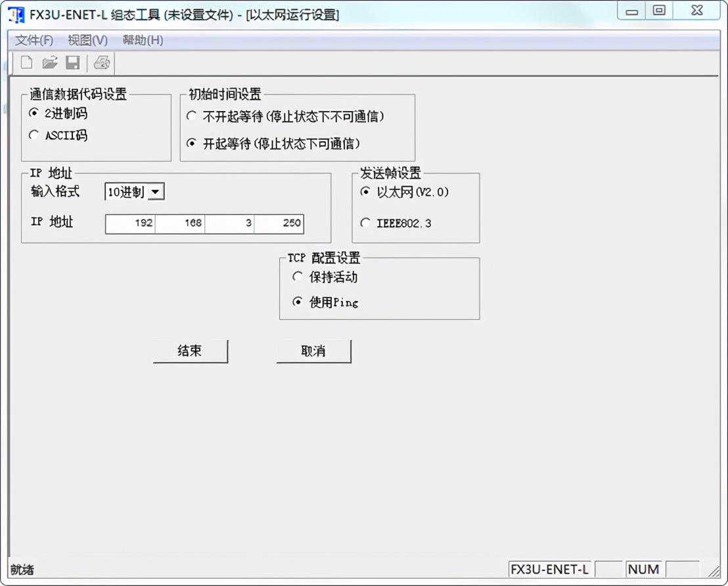Choose 不开起等待 initial time option
728x586 pixels.
192,116
